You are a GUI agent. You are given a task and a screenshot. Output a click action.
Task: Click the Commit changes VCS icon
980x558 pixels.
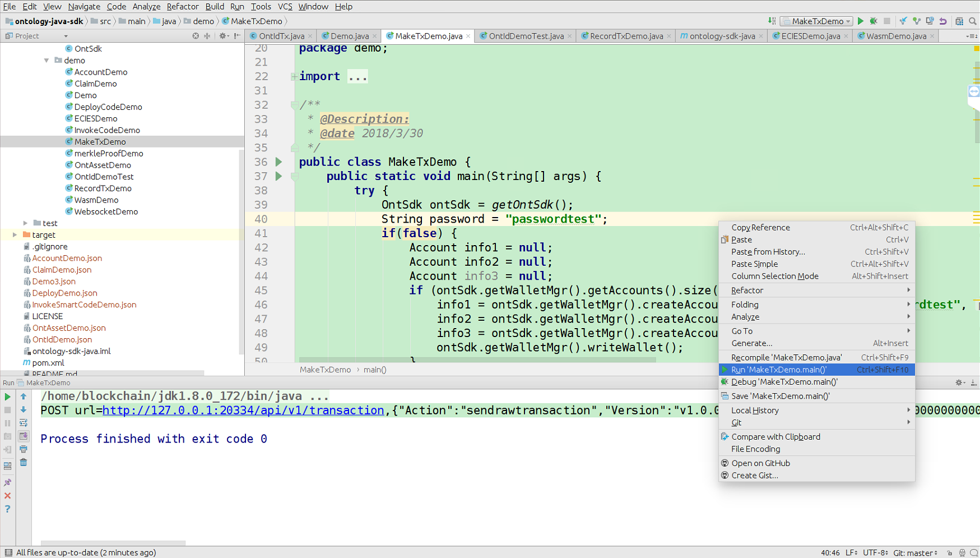click(x=917, y=21)
